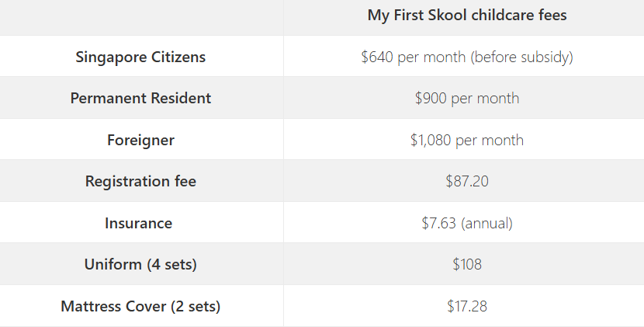The image size is (644, 327).
Task: Click the $640 per month fee cell
Action: click(x=467, y=57)
